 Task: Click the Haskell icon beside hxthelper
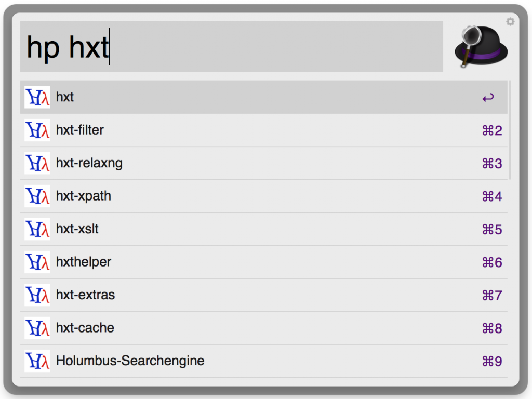pyautogui.click(x=37, y=262)
